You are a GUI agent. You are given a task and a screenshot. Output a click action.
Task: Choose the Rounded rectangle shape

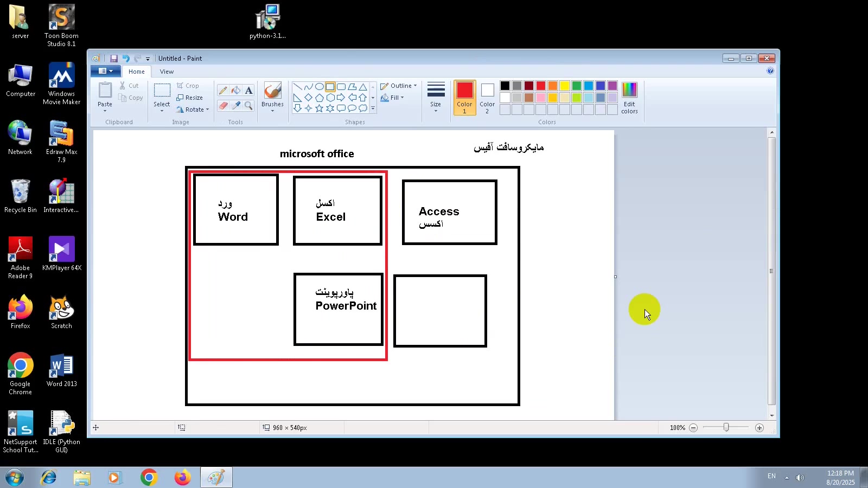point(341,87)
